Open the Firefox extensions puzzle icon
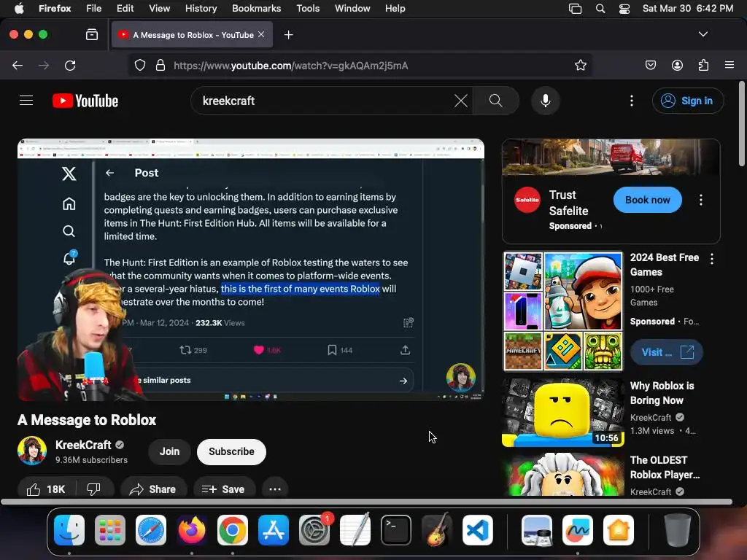 coord(703,65)
